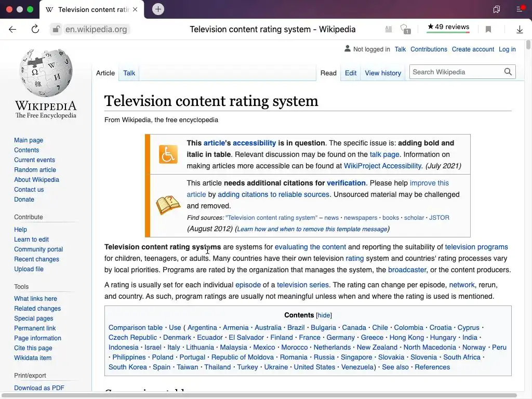
Task: Jump to United States in Contents
Action: click(x=314, y=367)
